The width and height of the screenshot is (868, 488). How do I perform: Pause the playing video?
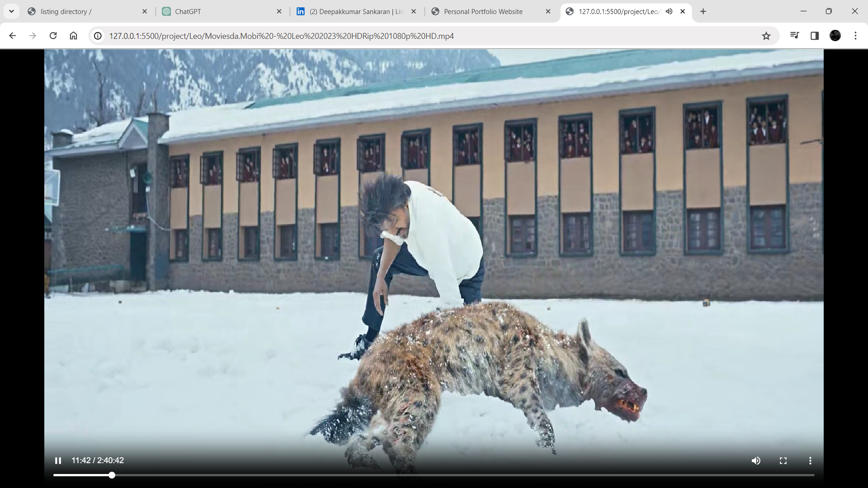pos(58,460)
